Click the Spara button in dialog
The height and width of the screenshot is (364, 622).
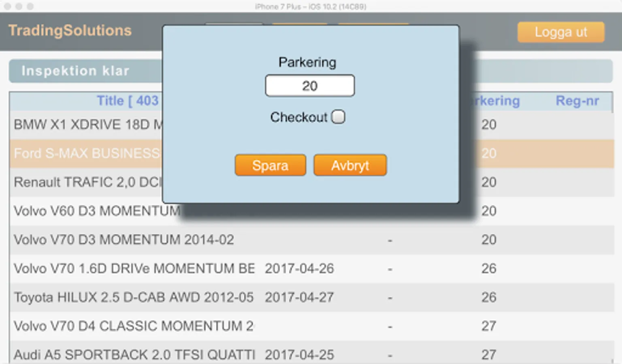(x=270, y=165)
